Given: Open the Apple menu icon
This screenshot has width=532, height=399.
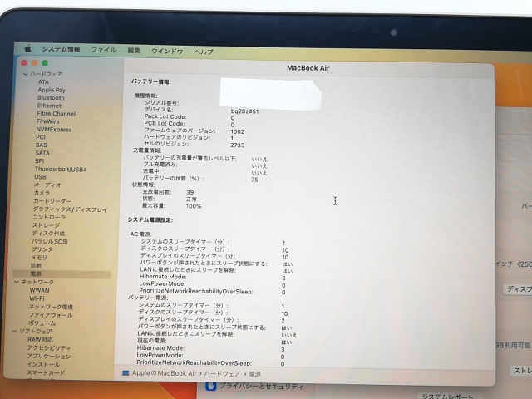Looking at the screenshot, I should tap(27, 49).
